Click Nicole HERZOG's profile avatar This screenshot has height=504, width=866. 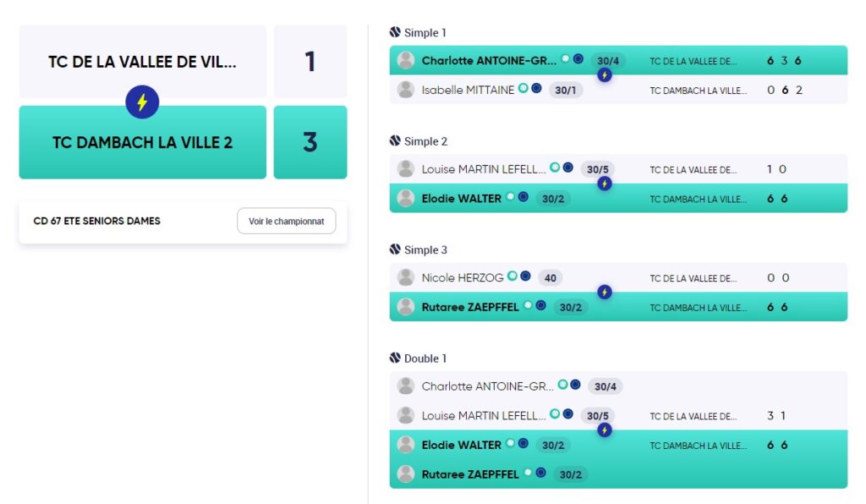pyautogui.click(x=406, y=277)
